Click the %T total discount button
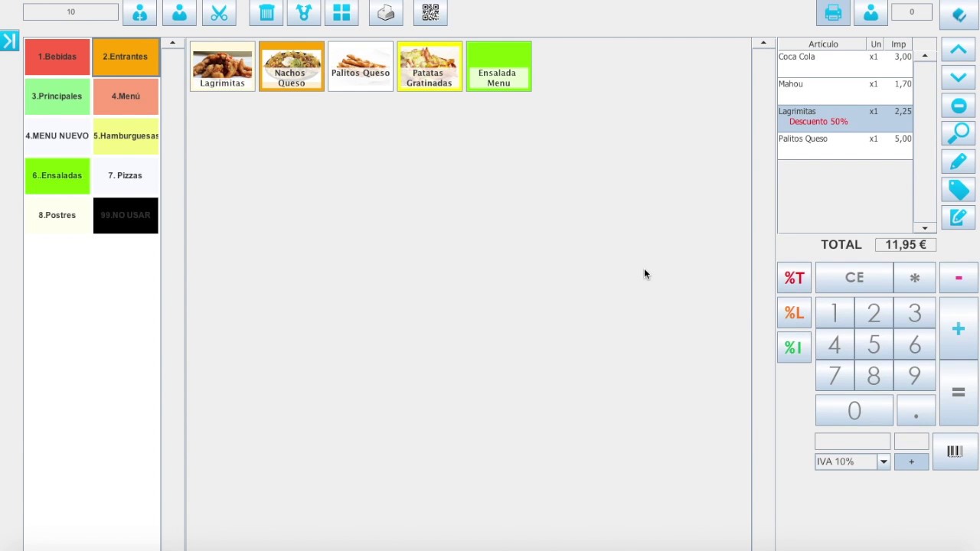This screenshot has width=980, height=551. click(x=794, y=278)
